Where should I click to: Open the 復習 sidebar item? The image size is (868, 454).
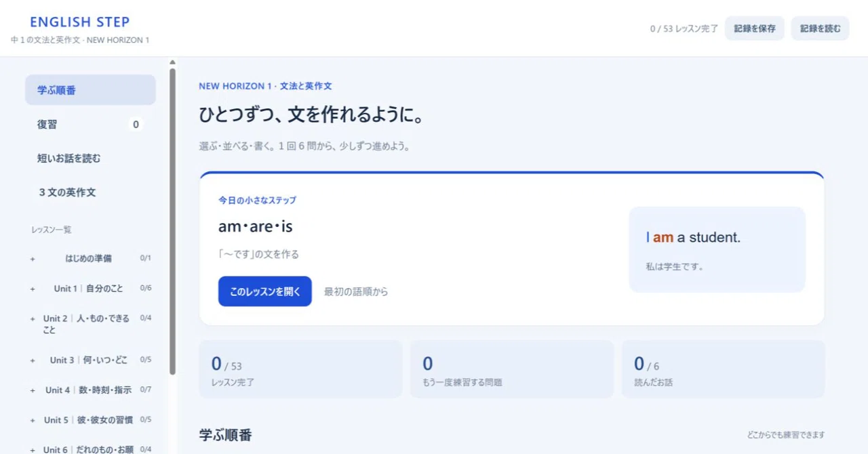click(x=90, y=125)
